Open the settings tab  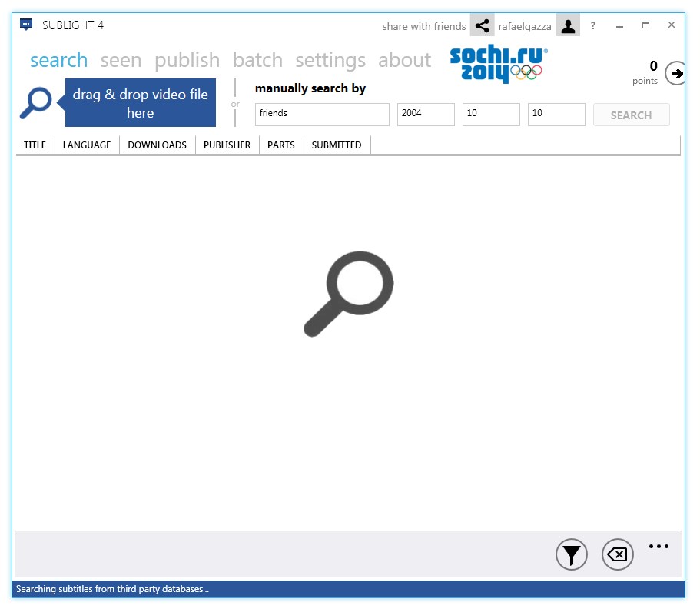(x=330, y=60)
